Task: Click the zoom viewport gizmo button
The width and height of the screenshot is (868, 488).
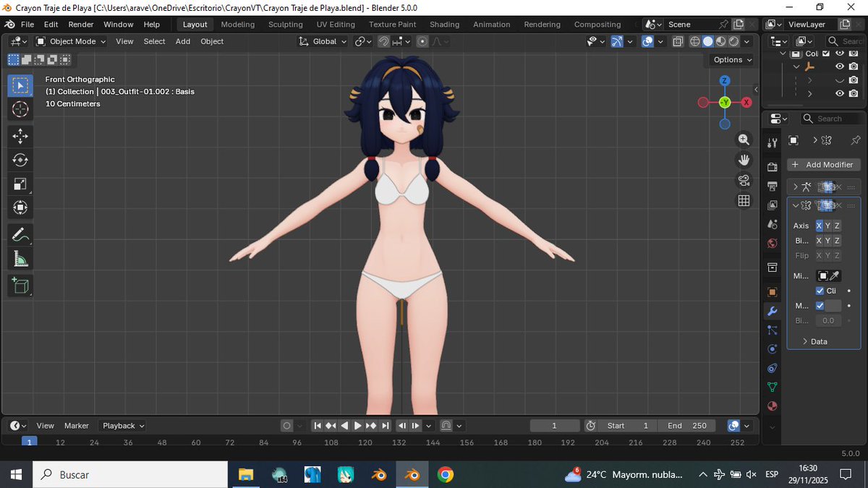Action: pos(744,140)
